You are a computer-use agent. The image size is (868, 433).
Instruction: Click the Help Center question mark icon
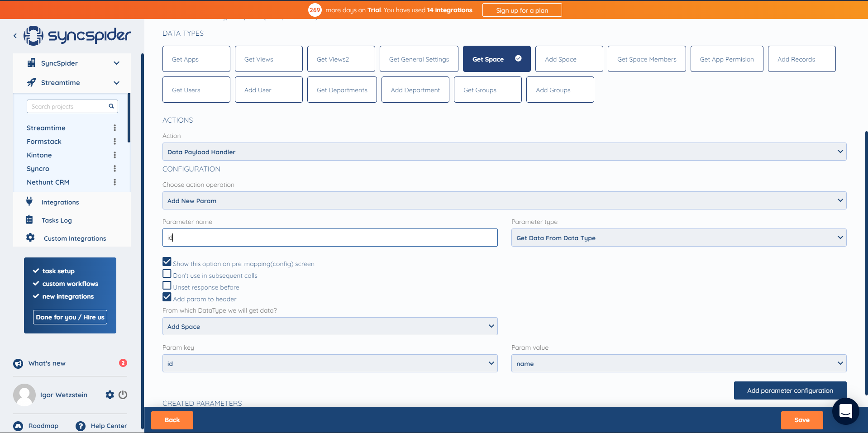coord(81,426)
